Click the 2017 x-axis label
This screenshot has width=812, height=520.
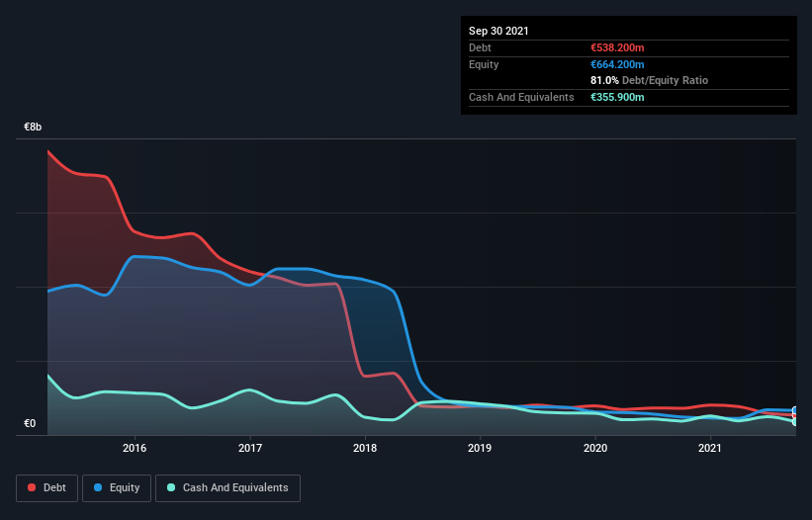click(x=250, y=448)
